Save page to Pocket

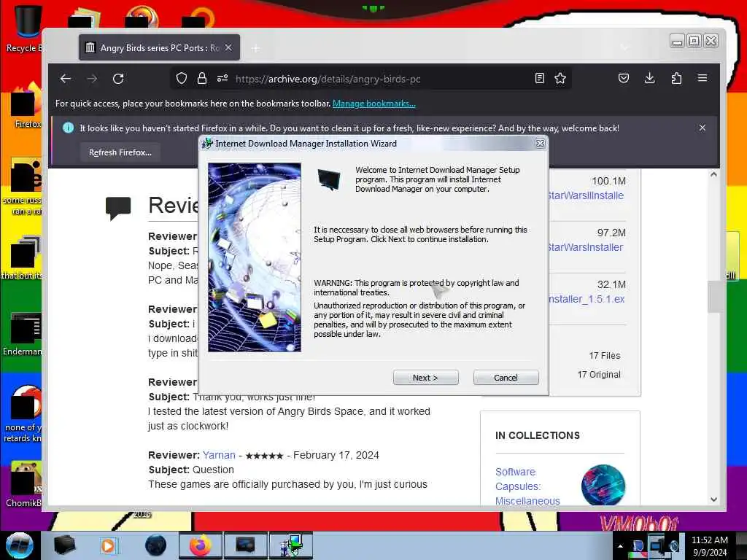click(x=624, y=79)
